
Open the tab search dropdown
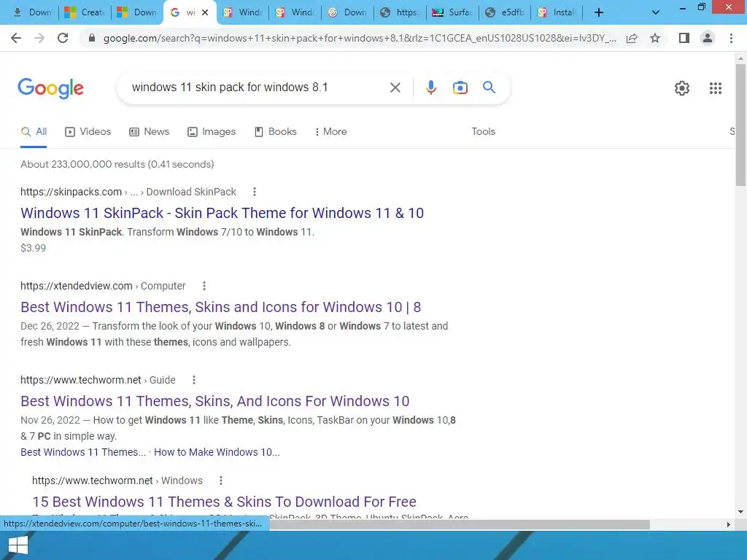(656, 13)
